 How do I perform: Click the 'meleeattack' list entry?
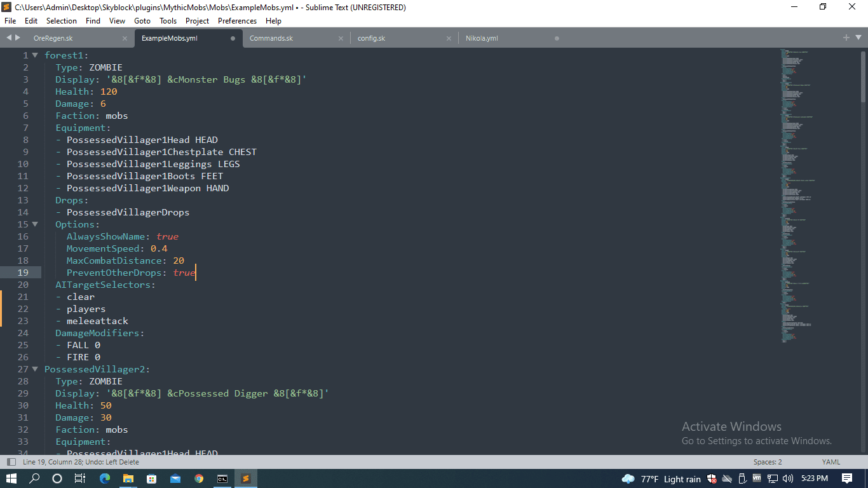[98, 321]
